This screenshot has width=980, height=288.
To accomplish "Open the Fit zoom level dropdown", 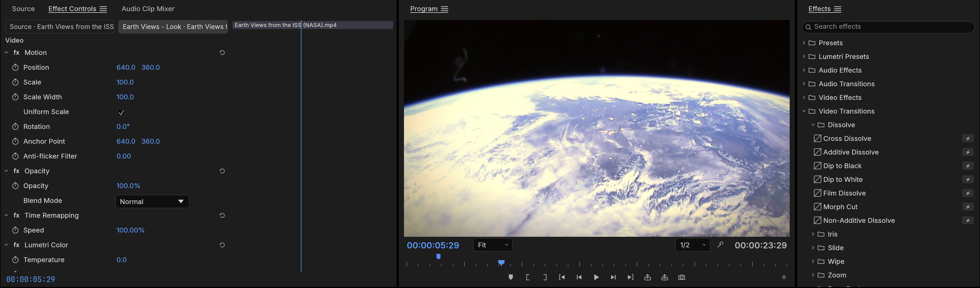I will coord(493,245).
